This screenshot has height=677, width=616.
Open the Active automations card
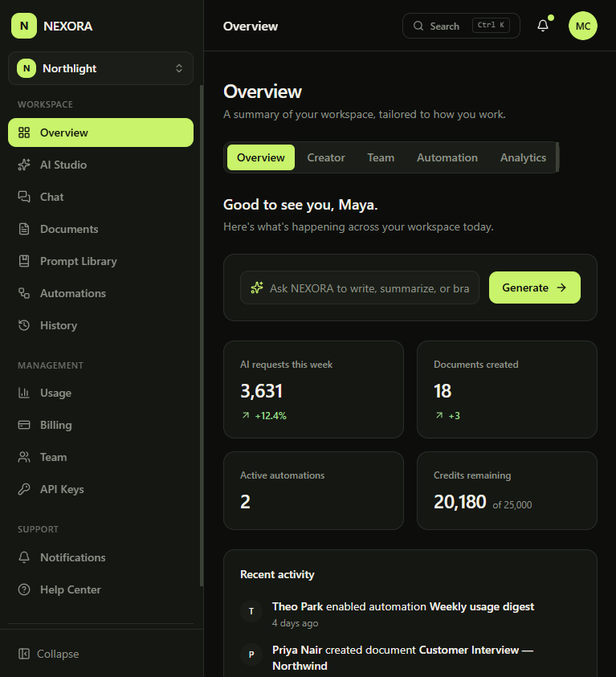point(313,491)
